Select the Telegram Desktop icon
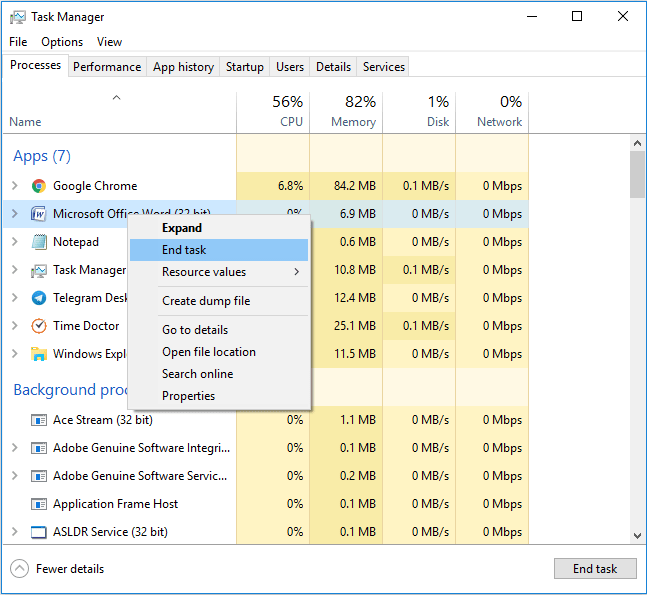Screen dimensions: 647x595 pos(39,298)
